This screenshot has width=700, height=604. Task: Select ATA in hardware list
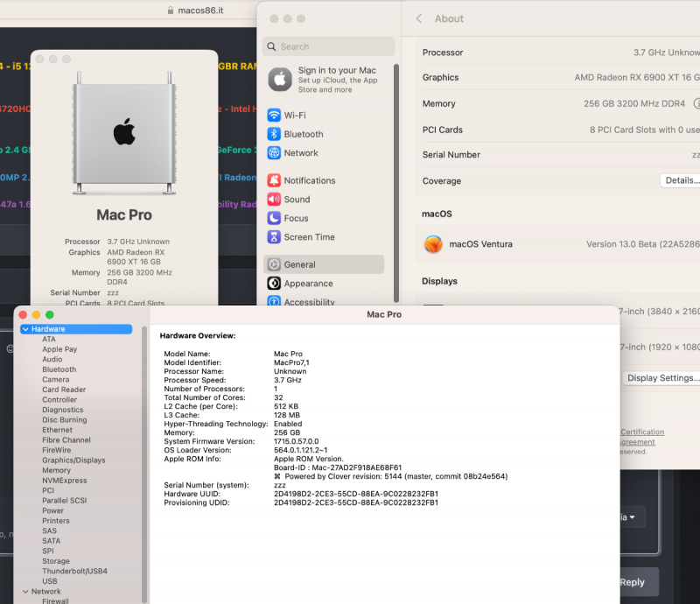coord(49,339)
